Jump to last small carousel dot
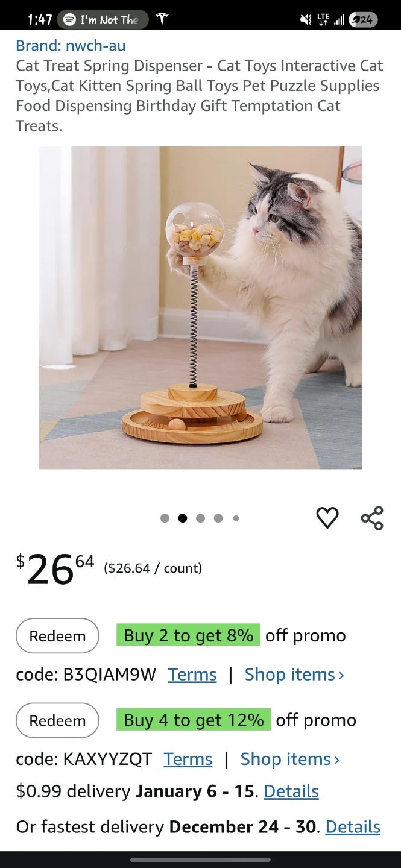 click(x=236, y=518)
